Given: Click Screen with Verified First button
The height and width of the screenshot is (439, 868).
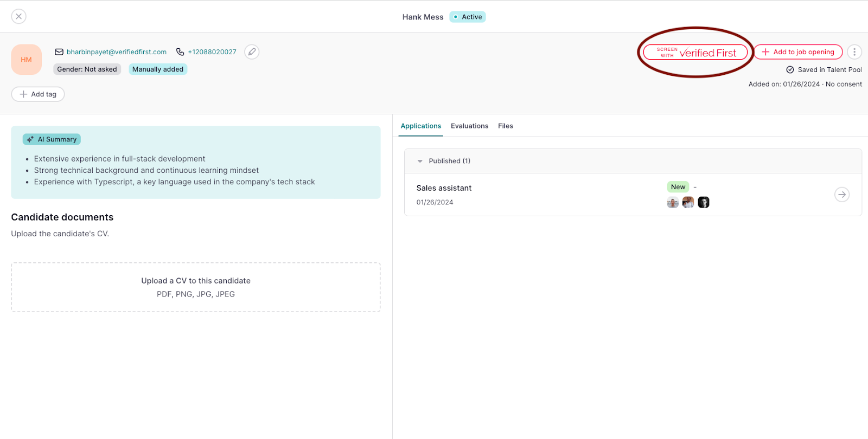Looking at the screenshot, I should [695, 52].
